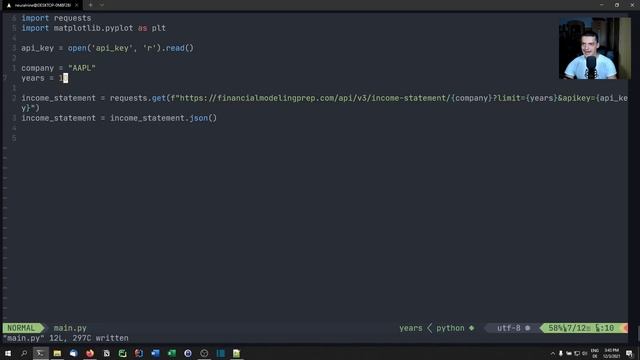Open File Explorer from taskbar
Image resolution: width=640 pixels, height=360 pixels.
click(x=57, y=353)
